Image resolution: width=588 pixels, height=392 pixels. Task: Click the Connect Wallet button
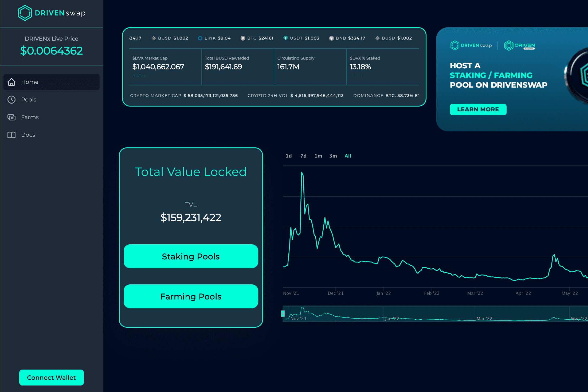coord(52,378)
